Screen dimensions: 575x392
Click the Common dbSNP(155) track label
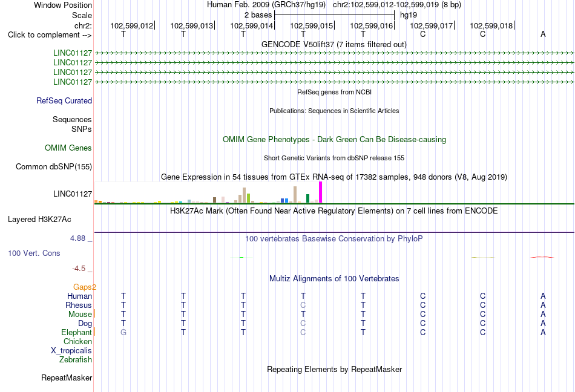pos(54,167)
